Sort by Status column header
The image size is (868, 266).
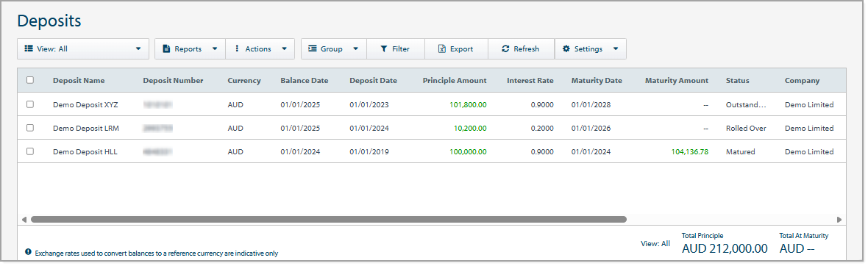[737, 80]
